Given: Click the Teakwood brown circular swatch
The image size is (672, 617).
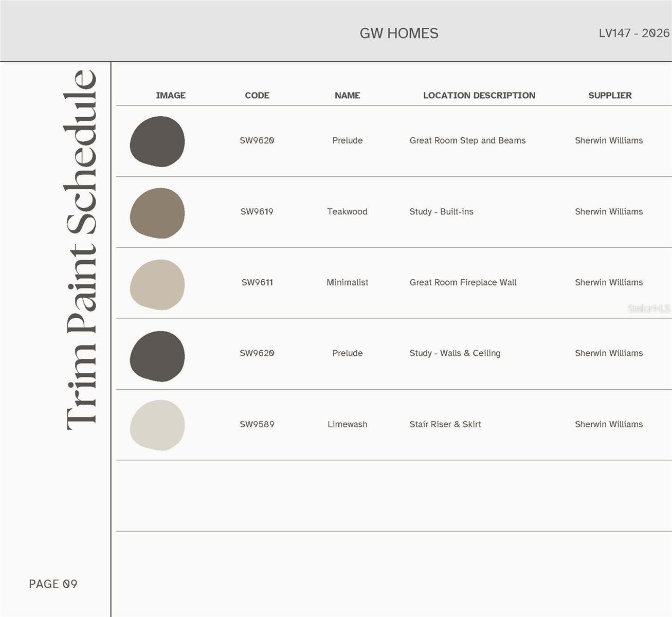Looking at the screenshot, I should pos(158,213).
